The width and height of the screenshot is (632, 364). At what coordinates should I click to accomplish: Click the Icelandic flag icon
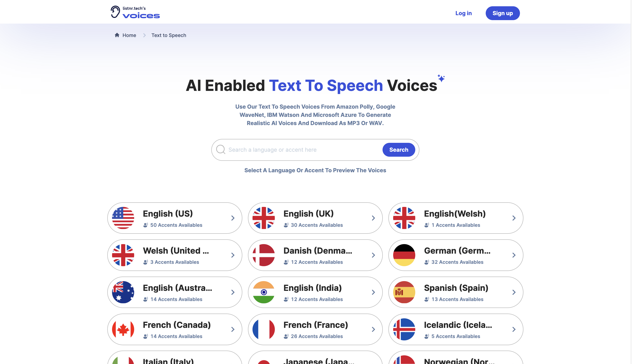point(404,329)
